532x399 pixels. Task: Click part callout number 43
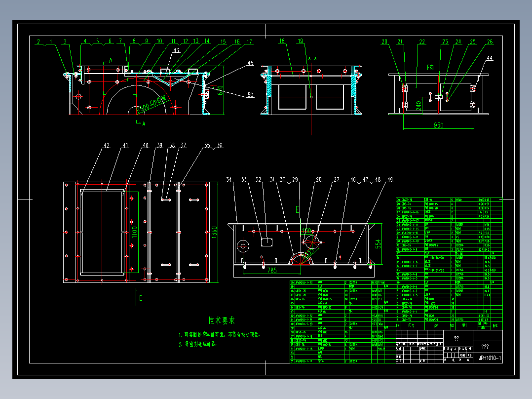176,50
